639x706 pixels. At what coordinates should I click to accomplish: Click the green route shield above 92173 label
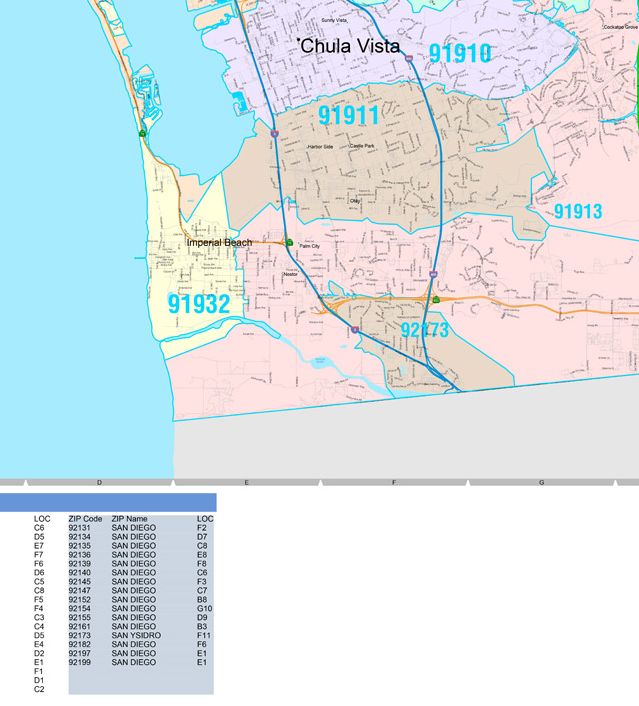tap(436, 299)
